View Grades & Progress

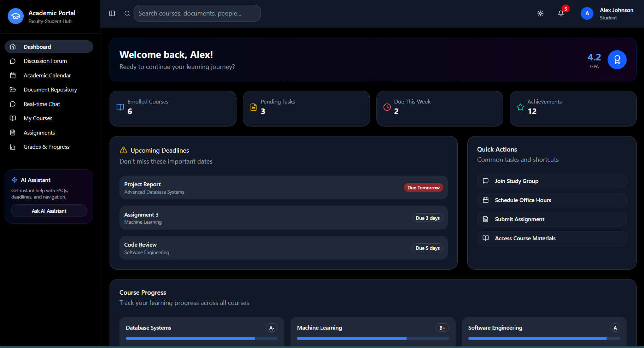49,147
